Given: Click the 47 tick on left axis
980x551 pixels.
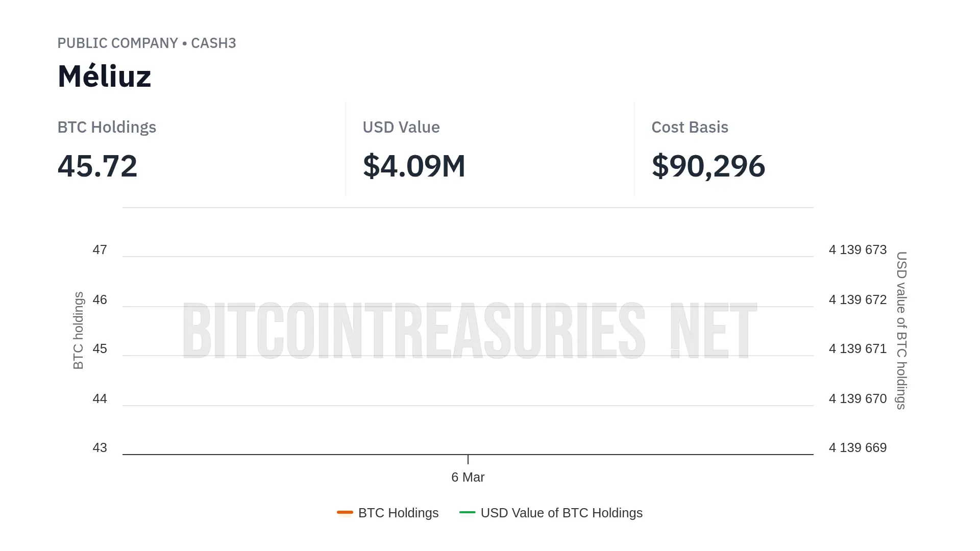Looking at the screenshot, I should click(x=100, y=250).
